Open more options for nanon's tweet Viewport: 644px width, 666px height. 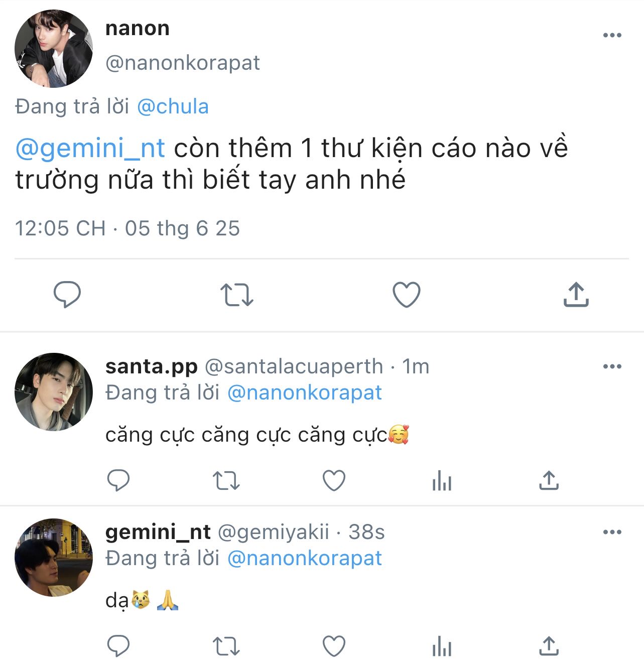click(x=612, y=35)
